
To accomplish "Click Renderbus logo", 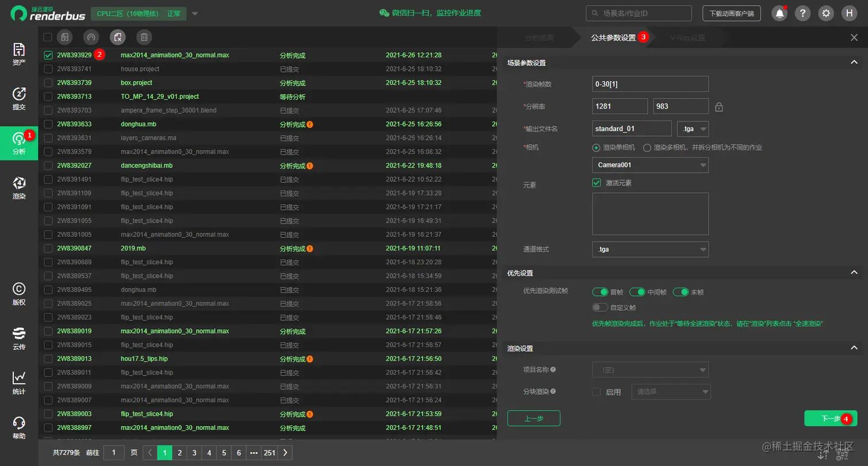I will pyautogui.click(x=47, y=13).
